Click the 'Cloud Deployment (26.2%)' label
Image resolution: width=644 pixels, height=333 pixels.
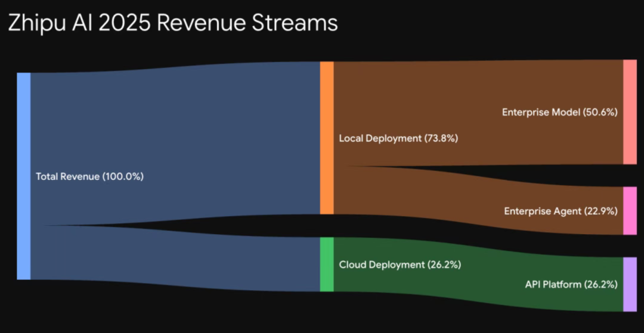[x=400, y=265]
